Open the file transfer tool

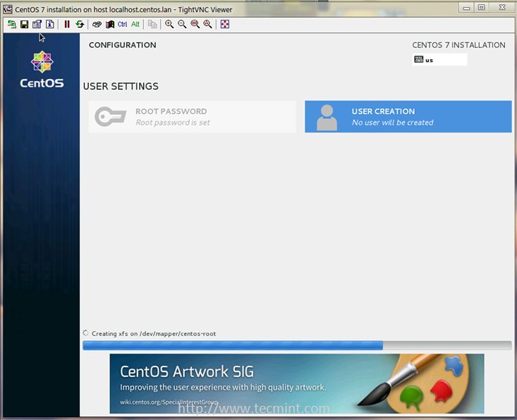pos(152,24)
